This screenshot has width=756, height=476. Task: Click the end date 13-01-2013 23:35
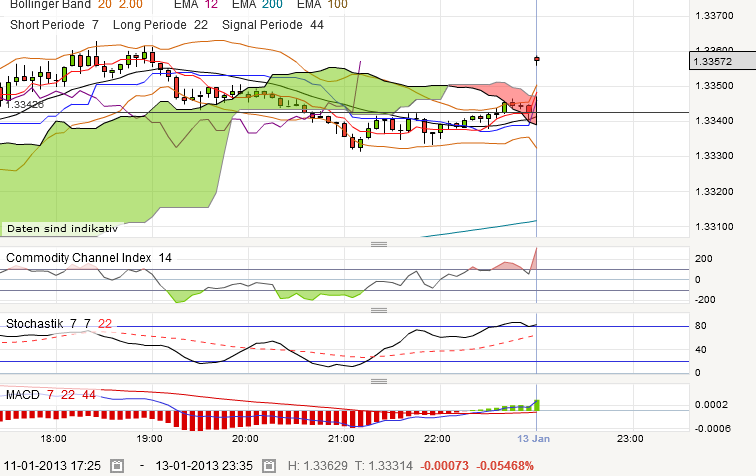pos(204,466)
